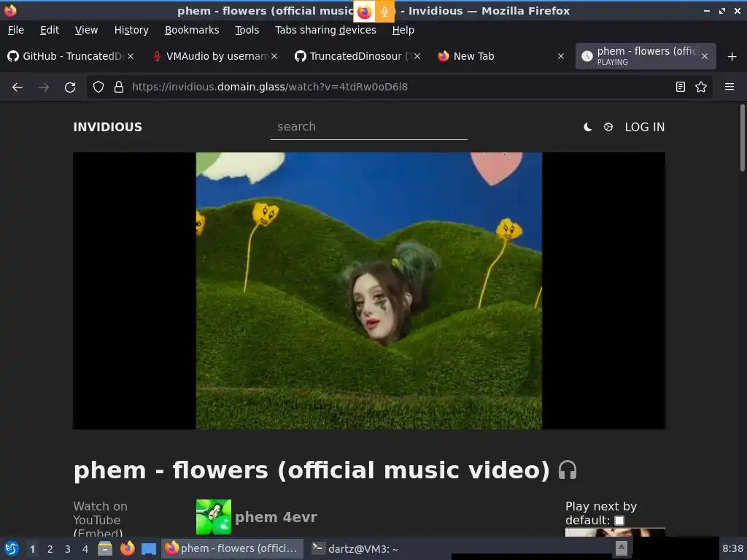
Task: Close the TruncatedDinosour tab
Action: pos(417,56)
